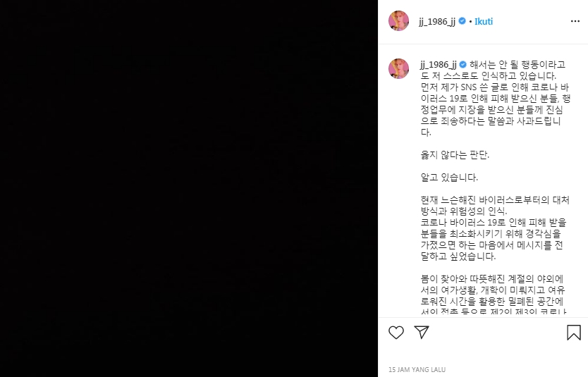Follow the account via Ikuti
The width and height of the screenshot is (588, 377).
pyautogui.click(x=484, y=21)
